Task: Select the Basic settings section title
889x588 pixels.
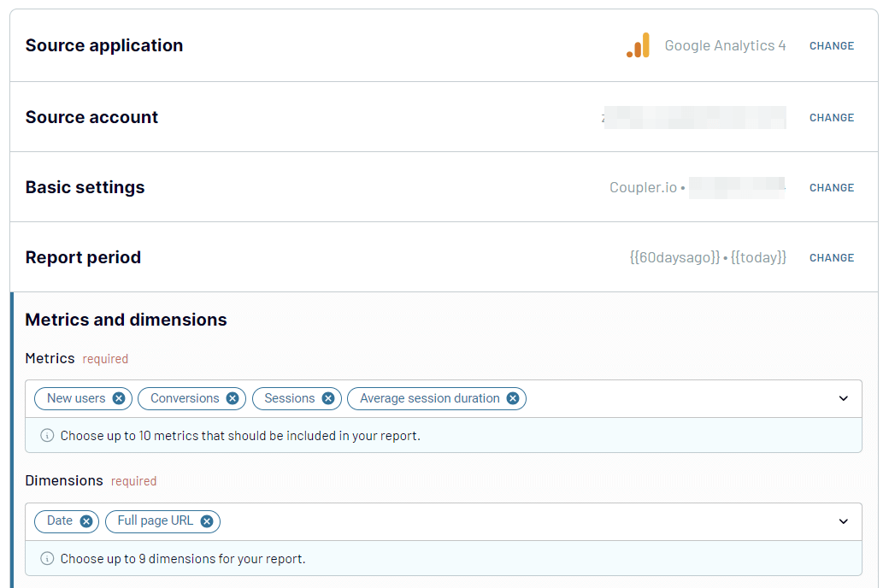Action: (x=85, y=187)
